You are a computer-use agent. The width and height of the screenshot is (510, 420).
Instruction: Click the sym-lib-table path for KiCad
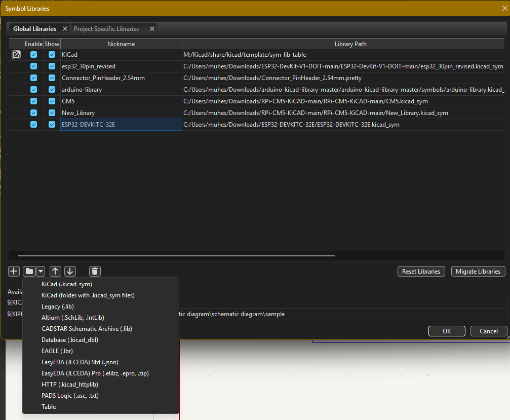point(343,55)
